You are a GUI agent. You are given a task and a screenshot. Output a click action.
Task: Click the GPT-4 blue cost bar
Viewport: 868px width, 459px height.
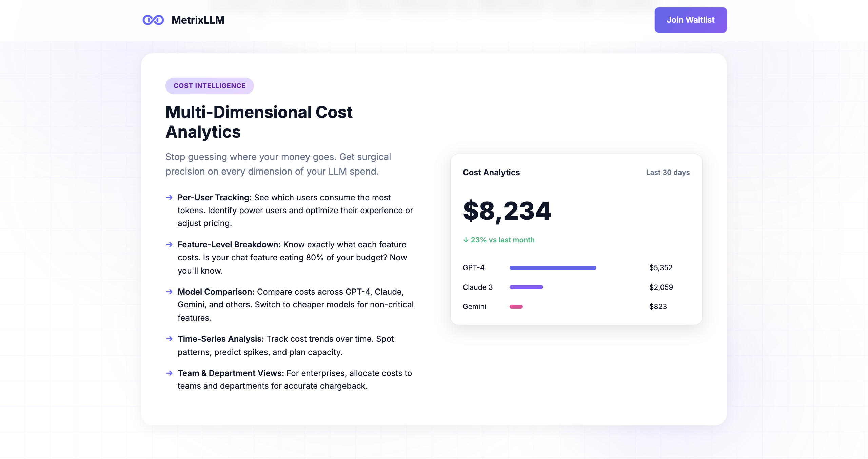[x=553, y=268]
